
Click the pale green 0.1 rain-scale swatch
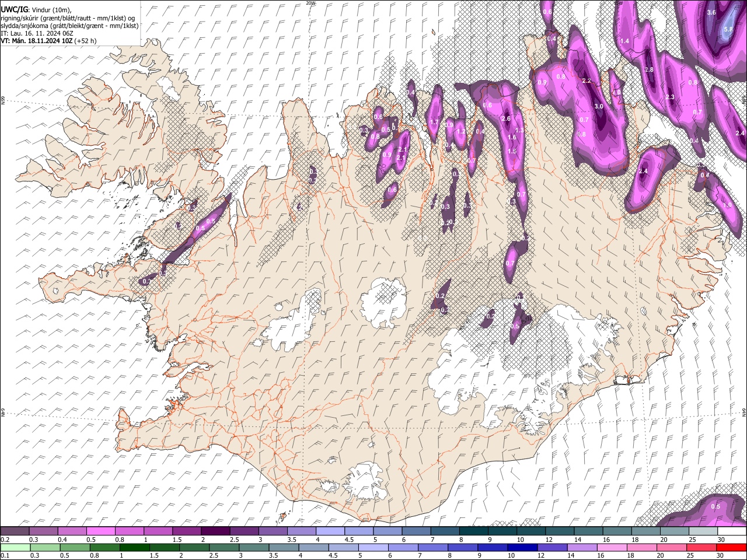coord(15,547)
